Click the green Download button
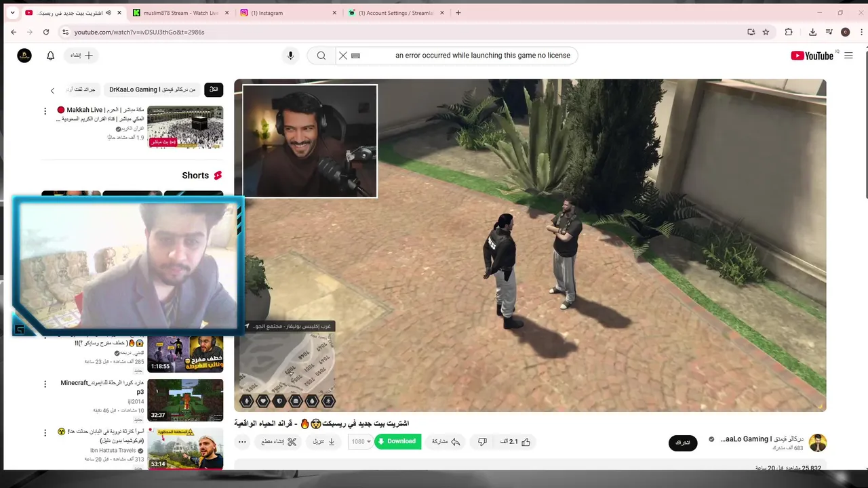Screen dimensions: 868x488 click(x=397, y=441)
